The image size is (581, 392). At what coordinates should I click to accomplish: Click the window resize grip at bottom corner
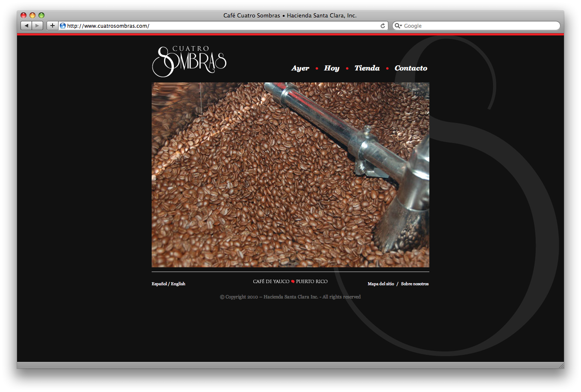[x=561, y=366]
